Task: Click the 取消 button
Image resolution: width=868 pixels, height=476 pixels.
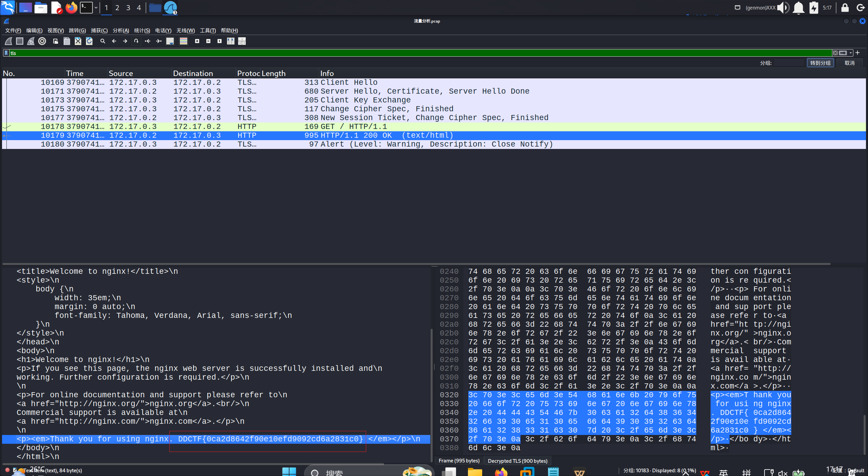Action: pyautogui.click(x=850, y=63)
